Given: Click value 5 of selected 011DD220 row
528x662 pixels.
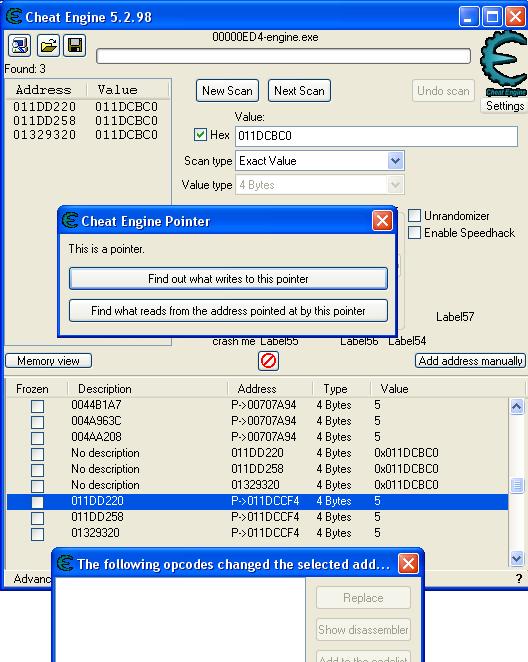Looking at the screenshot, I should tap(377, 501).
